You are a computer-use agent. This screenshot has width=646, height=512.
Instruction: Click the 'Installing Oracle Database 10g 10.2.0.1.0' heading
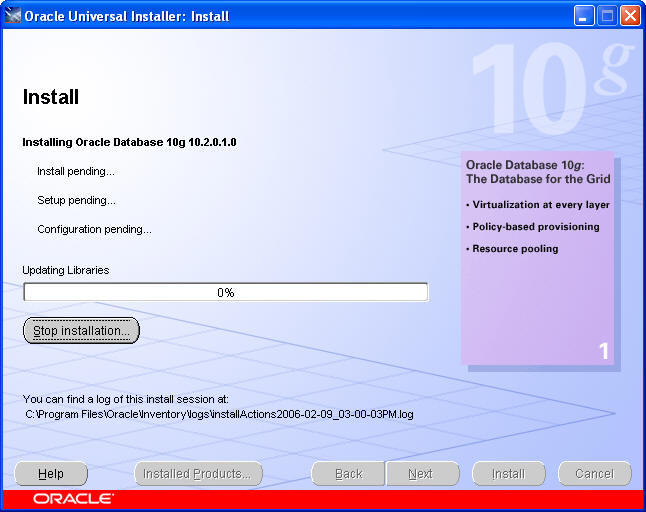(129, 143)
